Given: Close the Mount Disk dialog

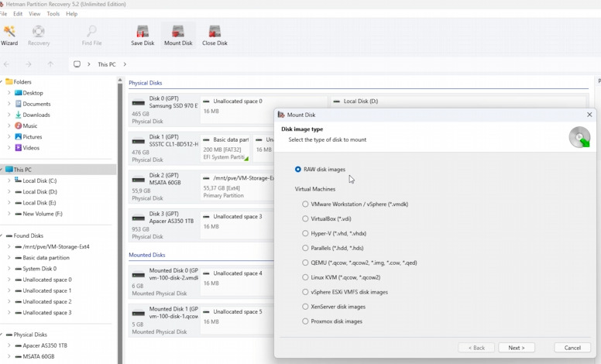Looking at the screenshot, I should 589,115.
